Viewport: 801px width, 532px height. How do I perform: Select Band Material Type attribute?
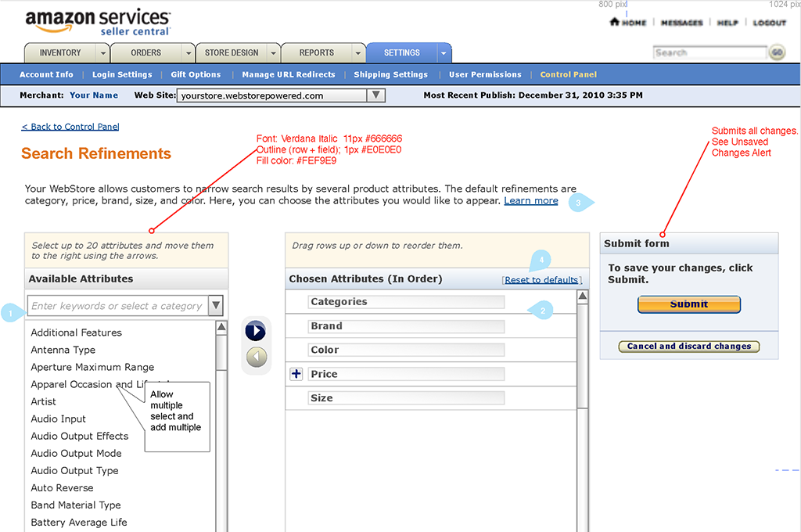click(x=76, y=505)
